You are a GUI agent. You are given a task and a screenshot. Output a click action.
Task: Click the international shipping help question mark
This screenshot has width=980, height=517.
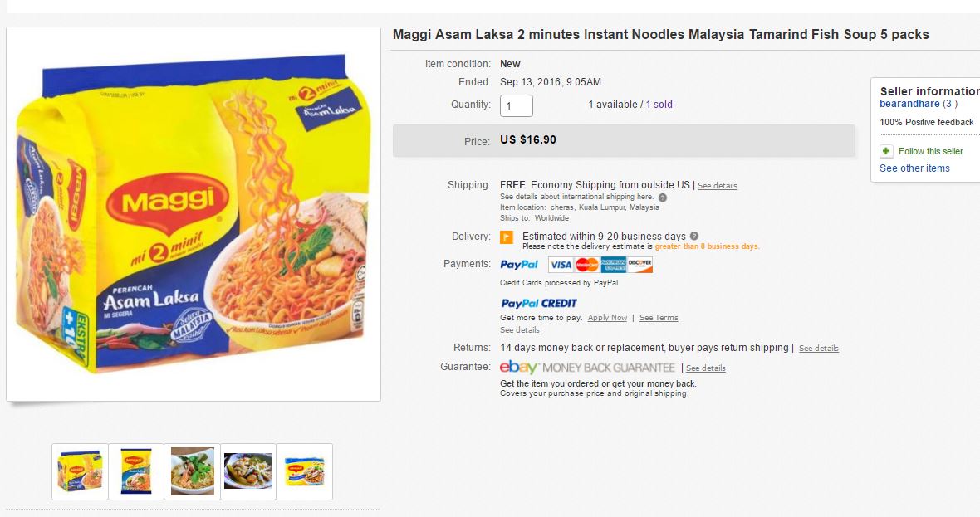(662, 198)
